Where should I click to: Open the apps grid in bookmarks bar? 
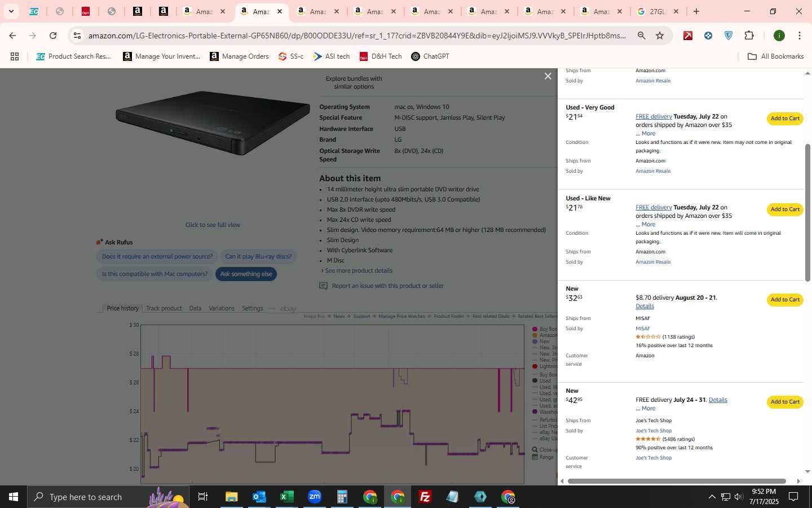15,56
